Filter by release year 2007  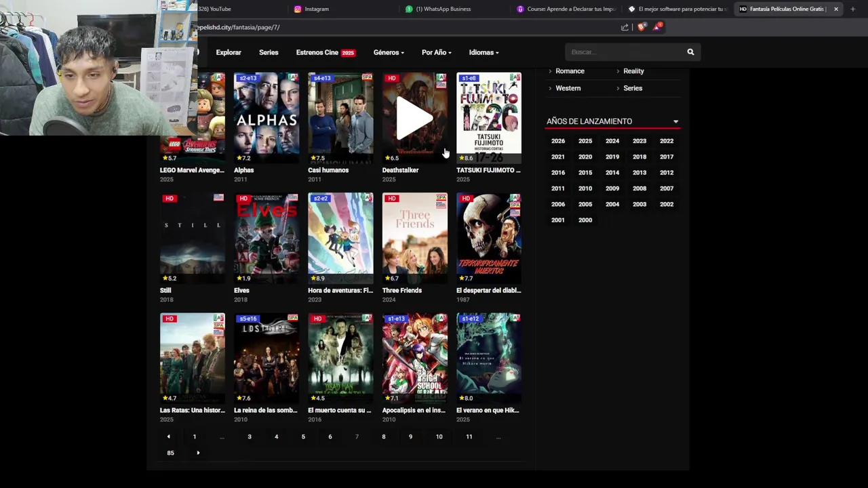667,188
